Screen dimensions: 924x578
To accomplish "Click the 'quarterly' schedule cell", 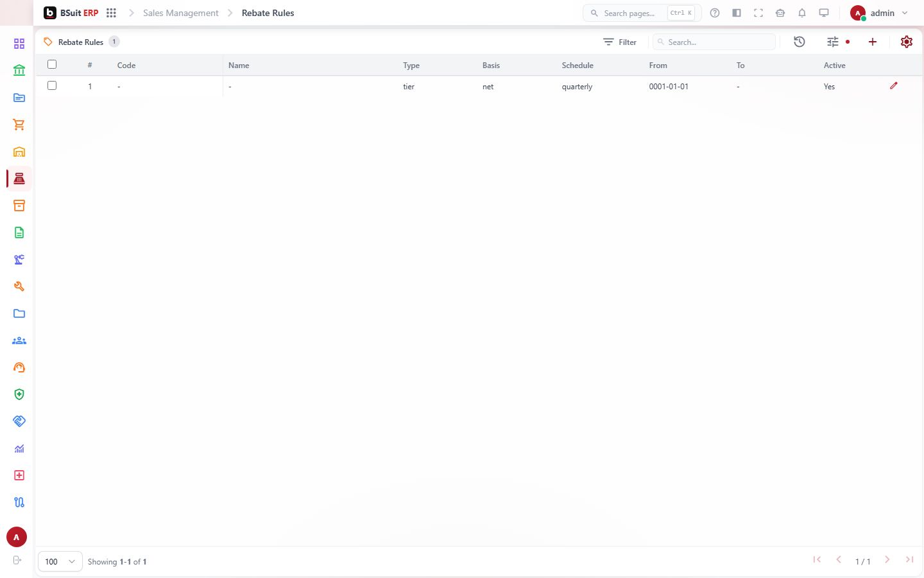I will coord(577,87).
